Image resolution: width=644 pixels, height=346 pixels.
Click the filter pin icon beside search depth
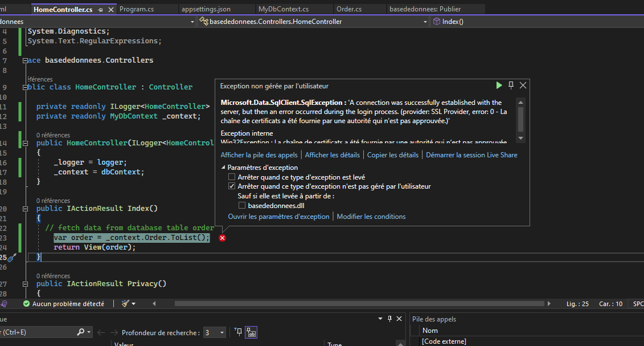pos(238,332)
